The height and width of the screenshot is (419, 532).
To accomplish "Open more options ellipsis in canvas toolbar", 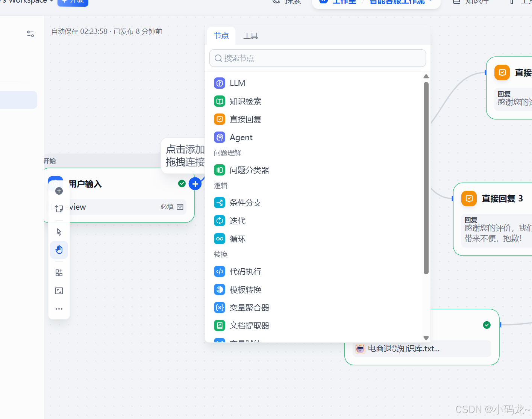I will point(59,309).
